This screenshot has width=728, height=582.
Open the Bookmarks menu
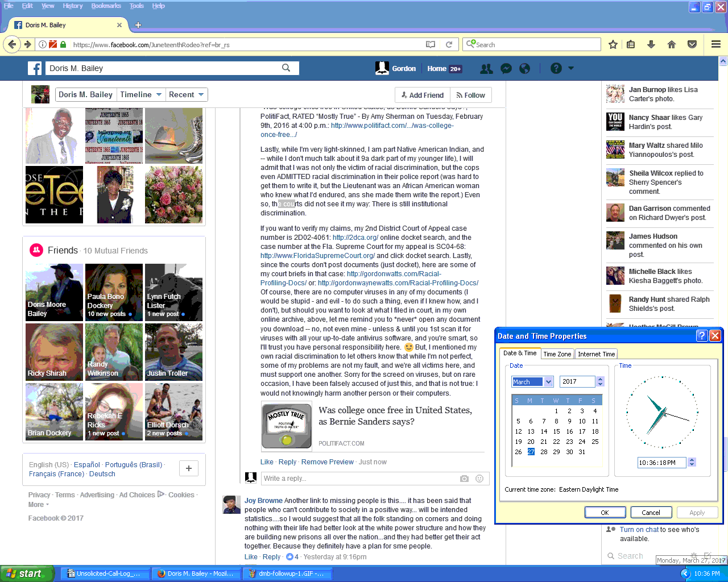[x=106, y=6]
